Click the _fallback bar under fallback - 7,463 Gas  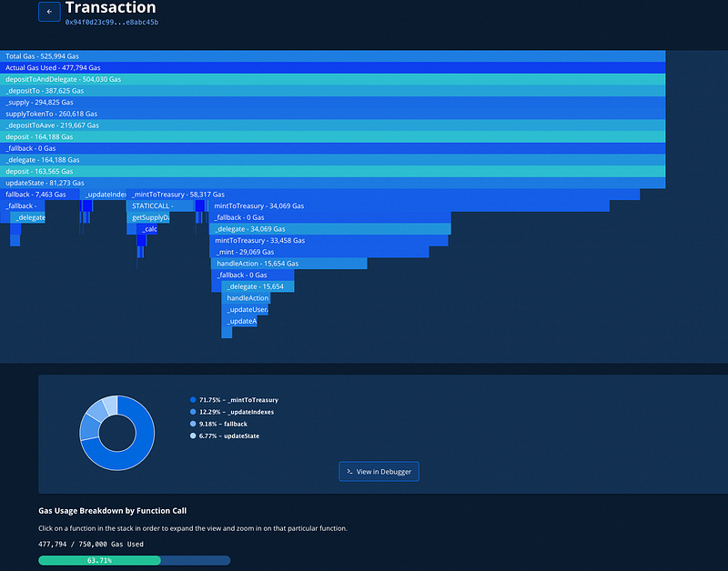[22, 206]
